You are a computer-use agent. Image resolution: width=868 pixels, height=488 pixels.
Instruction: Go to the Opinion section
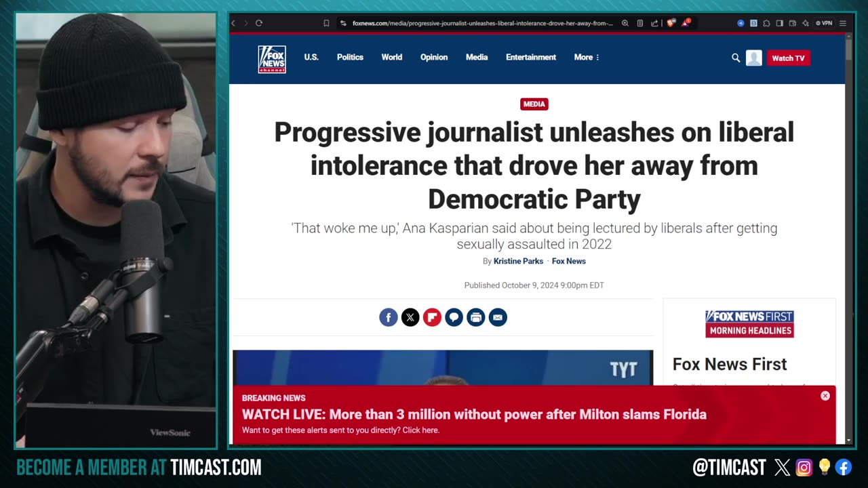click(x=434, y=58)
